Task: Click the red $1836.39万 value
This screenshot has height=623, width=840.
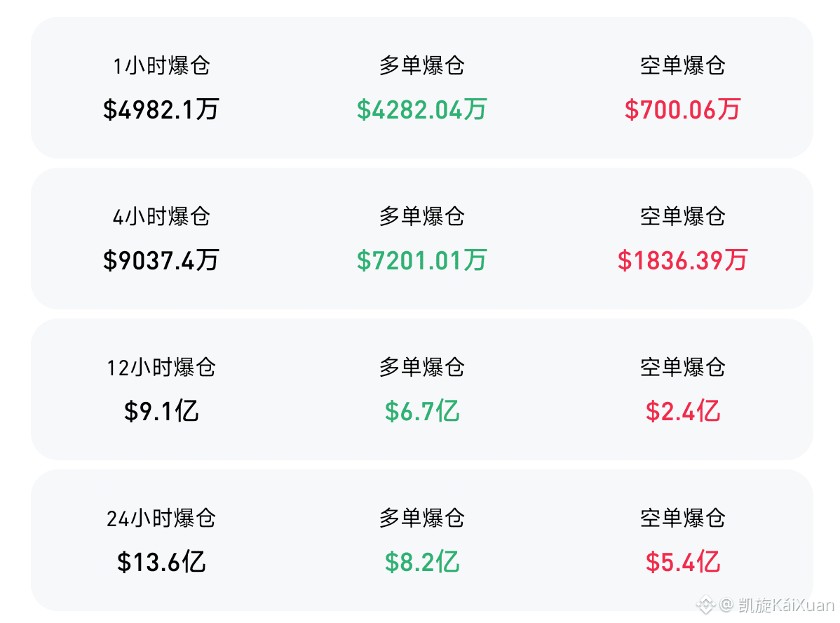Action: (682, 260)
